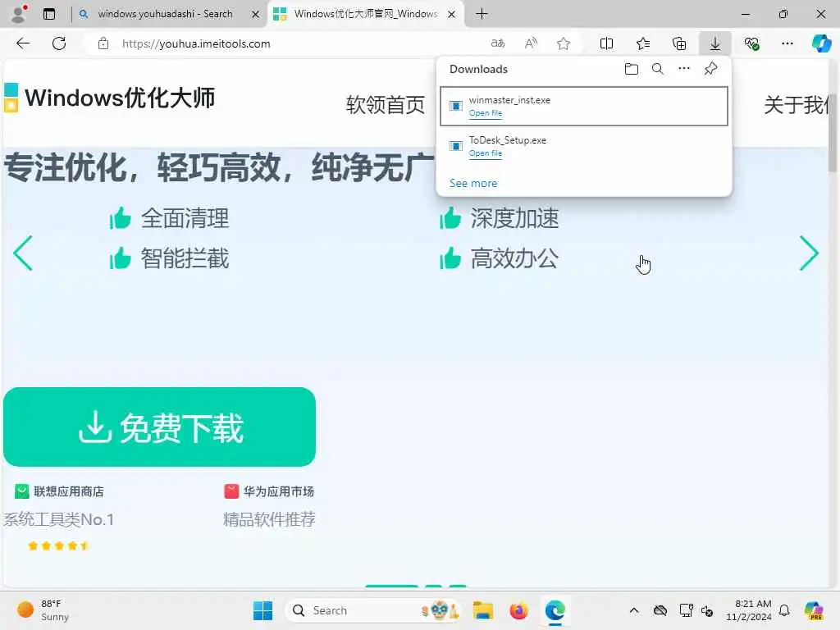Viewport: 840px width, 630px height.
Task: Open file link for ToDesk_Setup.exe
Action: [486, 153]
